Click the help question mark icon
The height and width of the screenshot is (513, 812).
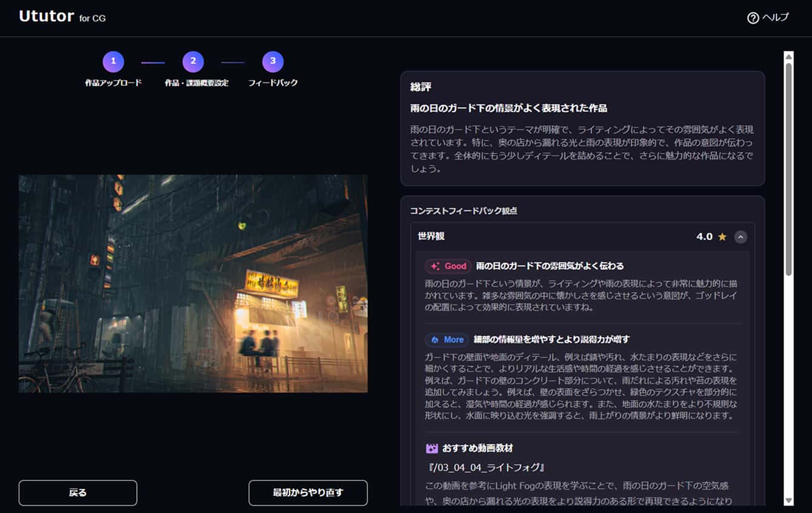click(753, 18)
